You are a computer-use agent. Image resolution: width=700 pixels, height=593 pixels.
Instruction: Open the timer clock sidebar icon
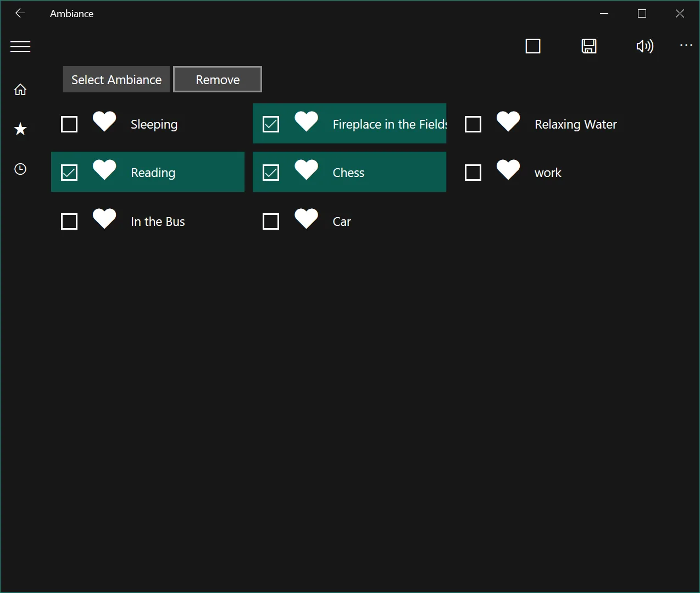point(20,169)
